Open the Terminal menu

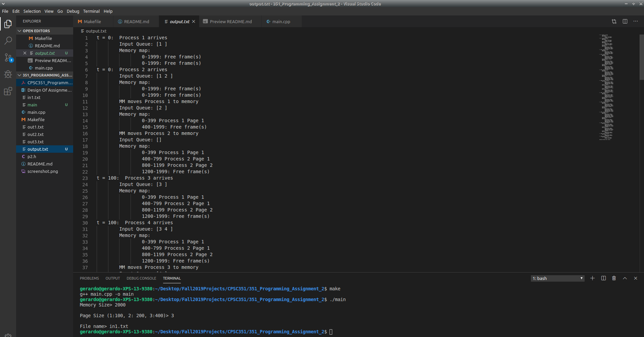point(91,11)
